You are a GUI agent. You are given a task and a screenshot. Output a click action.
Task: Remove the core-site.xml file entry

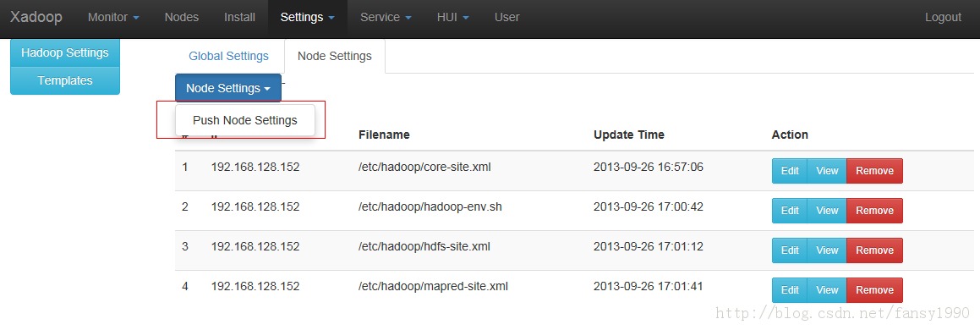[874, 171]
